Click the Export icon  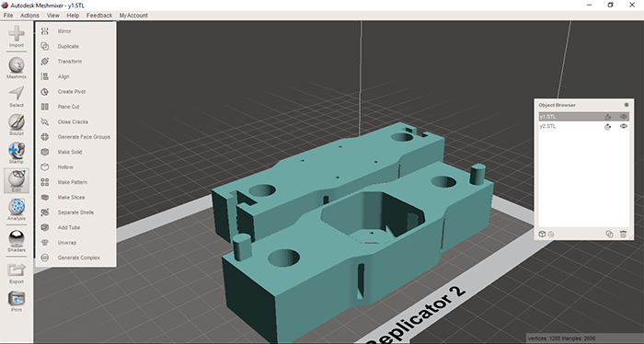tap(17, 273)
